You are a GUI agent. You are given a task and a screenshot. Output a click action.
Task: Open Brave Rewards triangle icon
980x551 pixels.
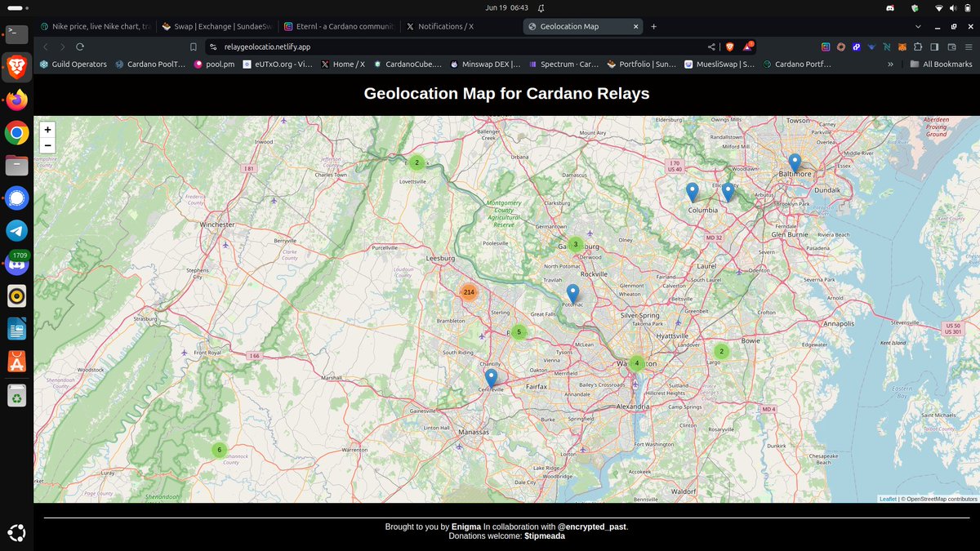(x=747, y=47)
